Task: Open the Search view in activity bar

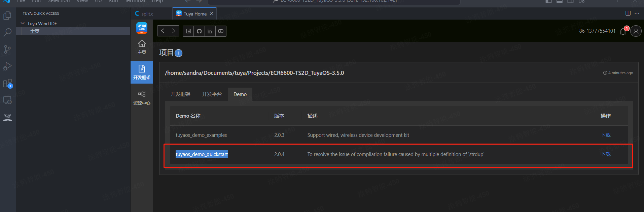Action: [x=7, y=32]
